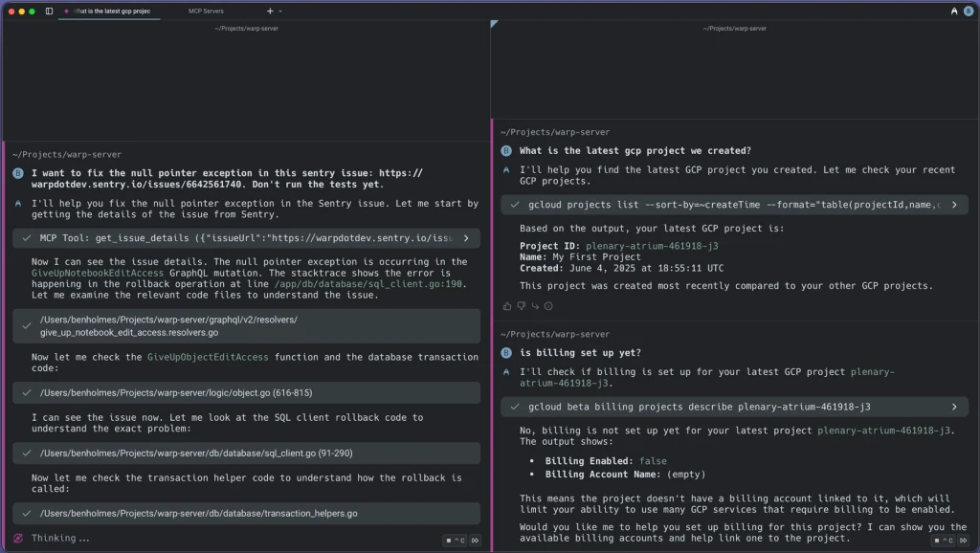The height and width of the screenshot is (553, 980).
Task: Click user avatar beside 'What is the latest gcp project'
Action: click(x=506, y=150)
